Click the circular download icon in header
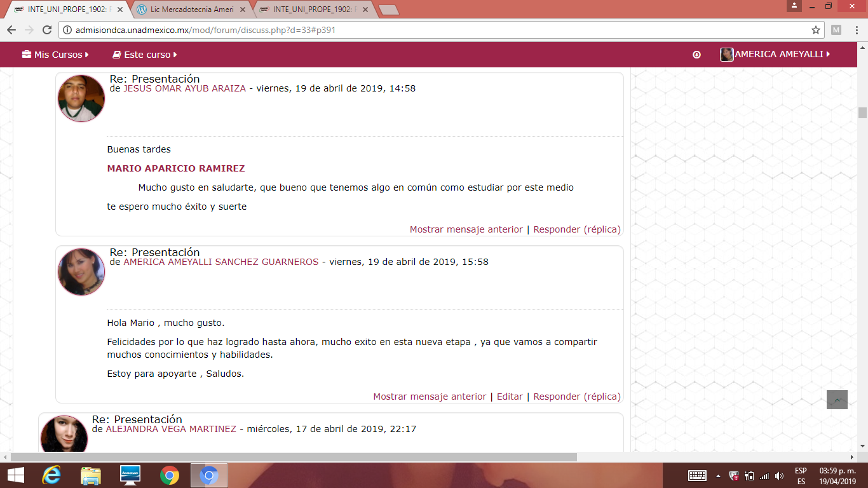Screen dimensions: 868x488 [x=696, y=55]
